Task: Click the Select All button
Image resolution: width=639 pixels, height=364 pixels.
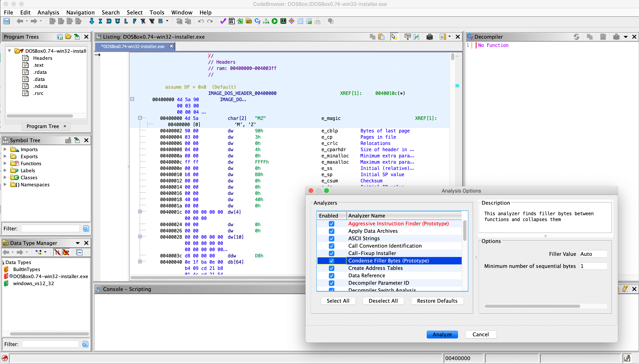Action: [338, 301]
